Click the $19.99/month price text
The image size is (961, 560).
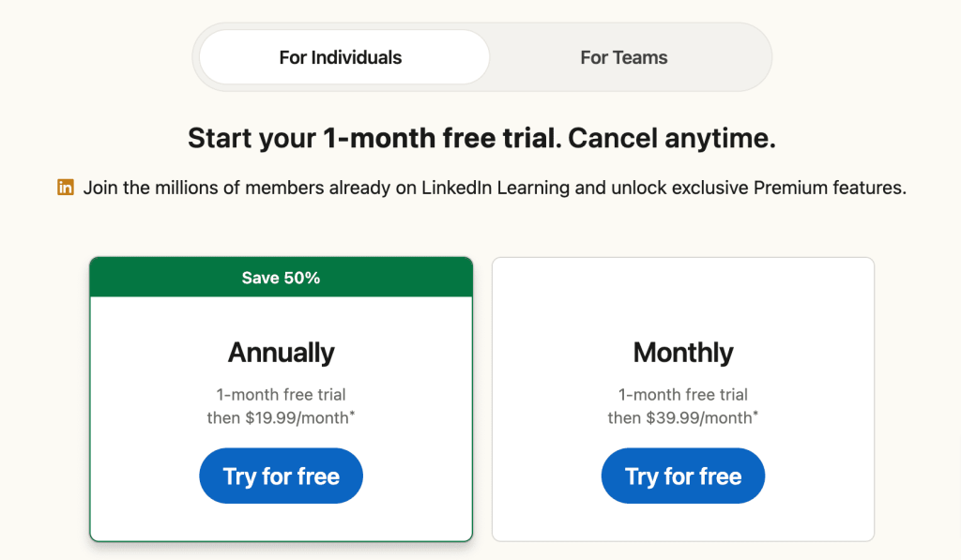pos(297,417)
